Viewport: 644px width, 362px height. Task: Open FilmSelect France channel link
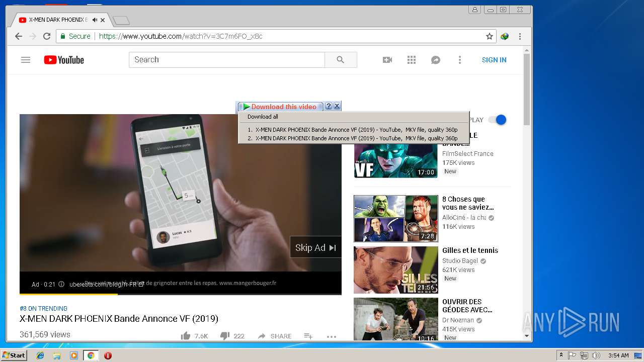point(467,153)
